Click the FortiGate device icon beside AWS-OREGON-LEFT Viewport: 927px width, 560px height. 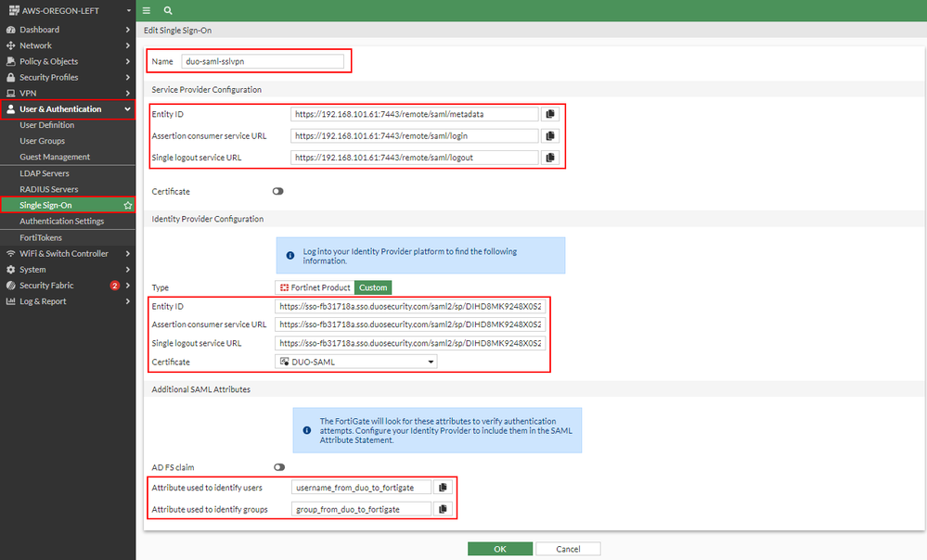14,10
